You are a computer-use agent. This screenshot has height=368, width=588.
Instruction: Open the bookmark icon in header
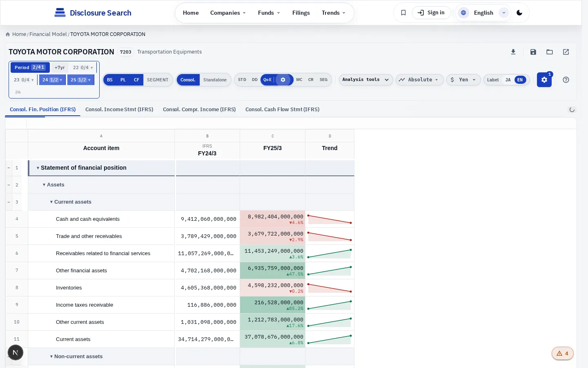pyautogui.click(x=403, y=13)
